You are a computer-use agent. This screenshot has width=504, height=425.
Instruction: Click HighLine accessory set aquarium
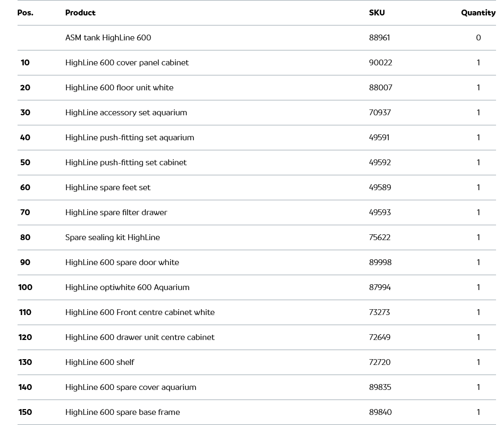126,113
